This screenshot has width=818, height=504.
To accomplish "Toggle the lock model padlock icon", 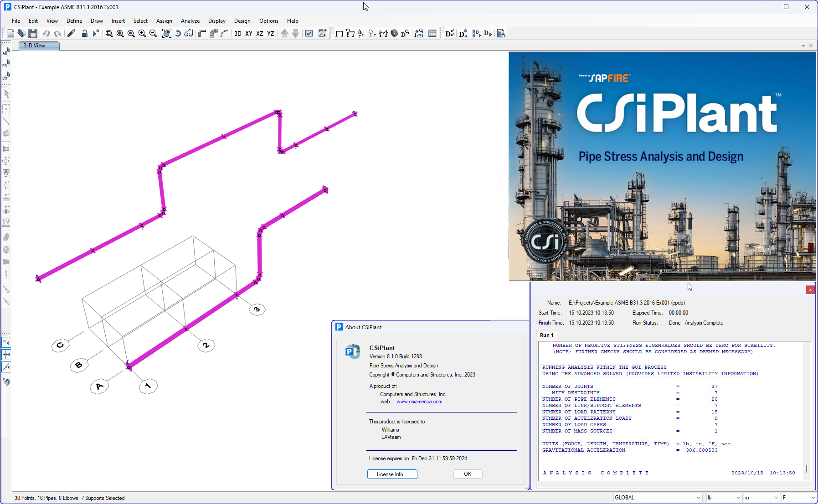I will (x=84, y=33).
